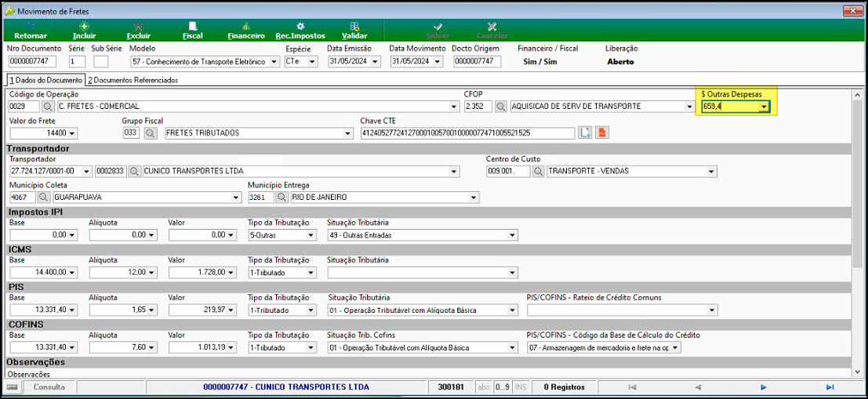Switch to the Dados do Documento tab

[45, 80]
